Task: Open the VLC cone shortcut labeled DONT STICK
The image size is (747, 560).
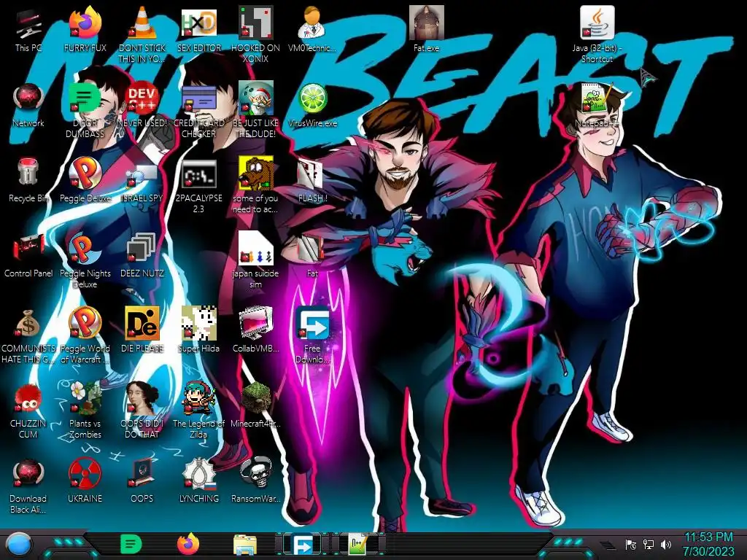Action: pos(142,23)
